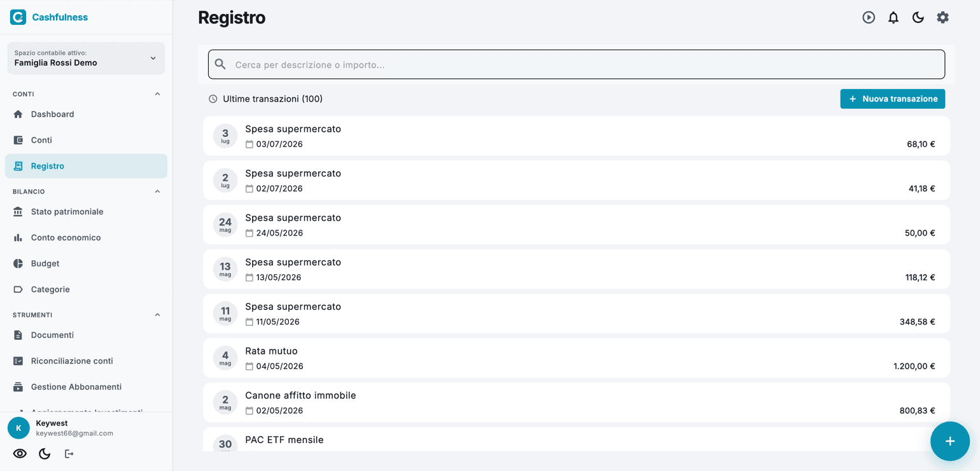Toggle dark mode with sidebar footer moon icon

coord(45,454)
